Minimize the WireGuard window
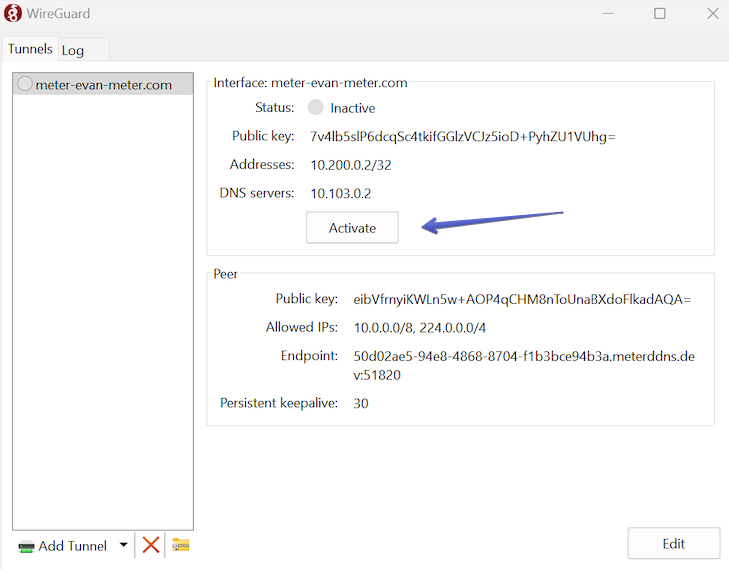 (x=606, y=14)
